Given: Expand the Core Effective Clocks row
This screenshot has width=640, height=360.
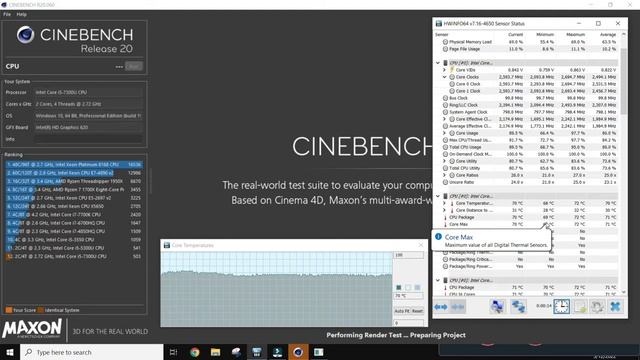Looking at the screenshot, I should tap(444, 119).
